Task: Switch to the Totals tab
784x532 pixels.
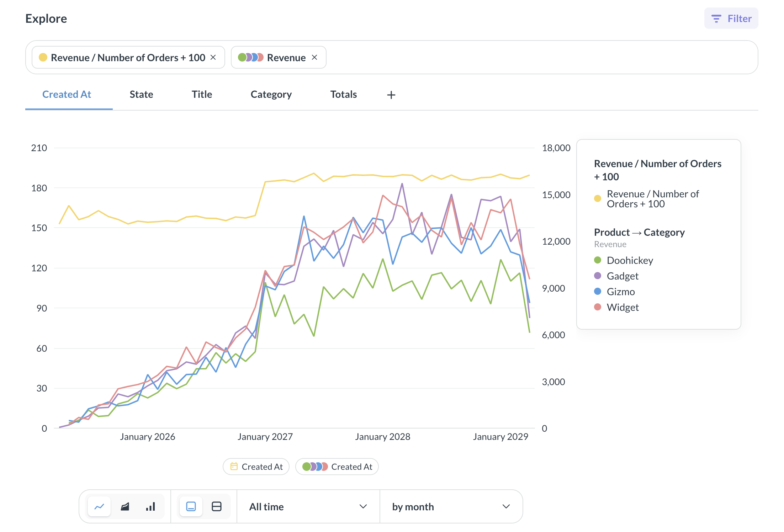Action: click(x=343, y=94)
